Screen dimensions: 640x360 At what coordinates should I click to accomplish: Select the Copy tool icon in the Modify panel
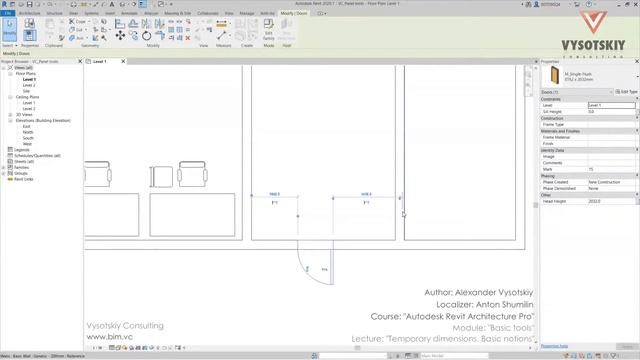click(x=133, y=36)
